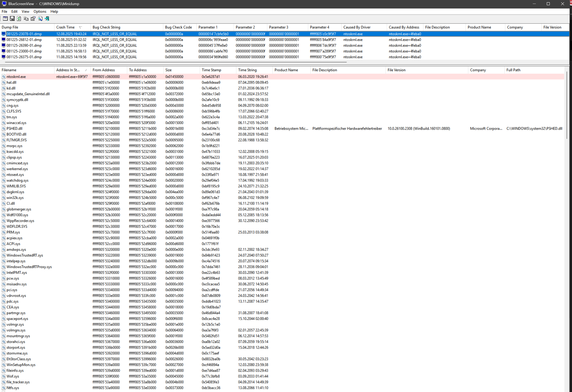Sort by Bug Check String column header
Screen dimensions: 572x392
tap(106, 27)
